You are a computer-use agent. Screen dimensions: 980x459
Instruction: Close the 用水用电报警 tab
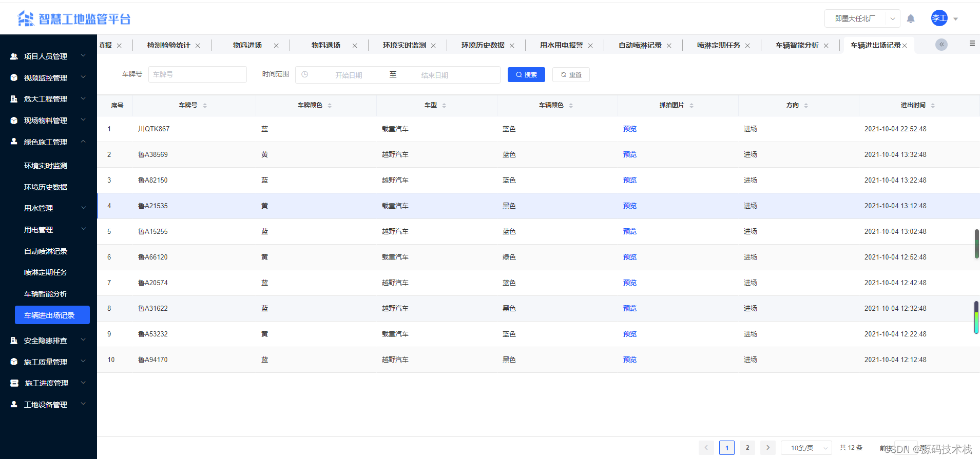[590, 46]
